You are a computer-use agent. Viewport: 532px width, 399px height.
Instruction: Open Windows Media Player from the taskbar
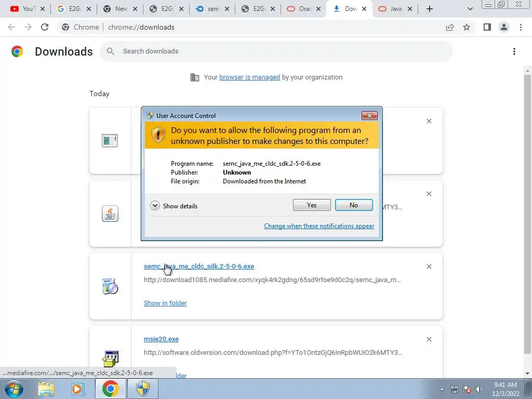click(x=77, y=389)
